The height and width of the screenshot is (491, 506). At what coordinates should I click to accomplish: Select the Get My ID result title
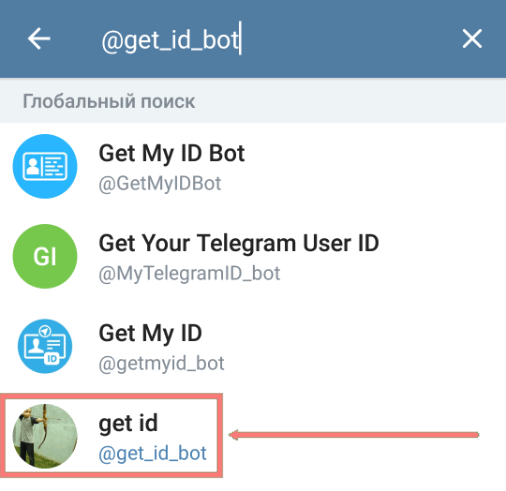(x=150, y=333)
